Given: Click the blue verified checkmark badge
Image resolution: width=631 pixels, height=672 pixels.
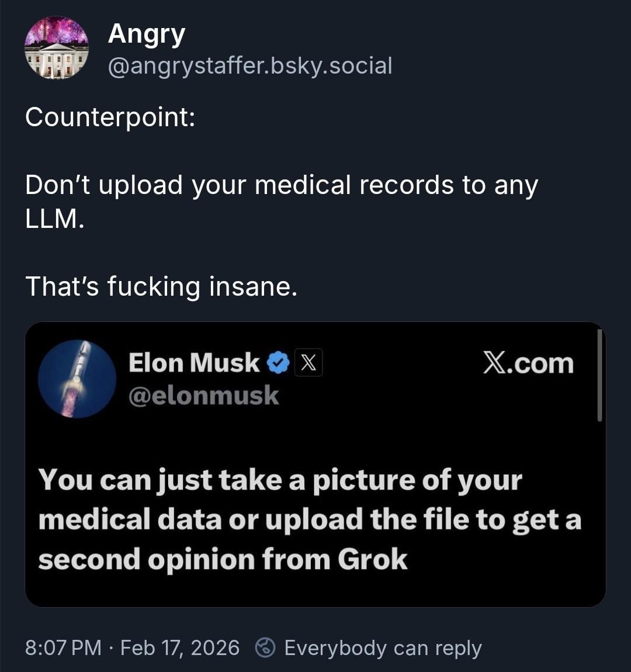Looking at the screenshot, I should pos(278,363).
